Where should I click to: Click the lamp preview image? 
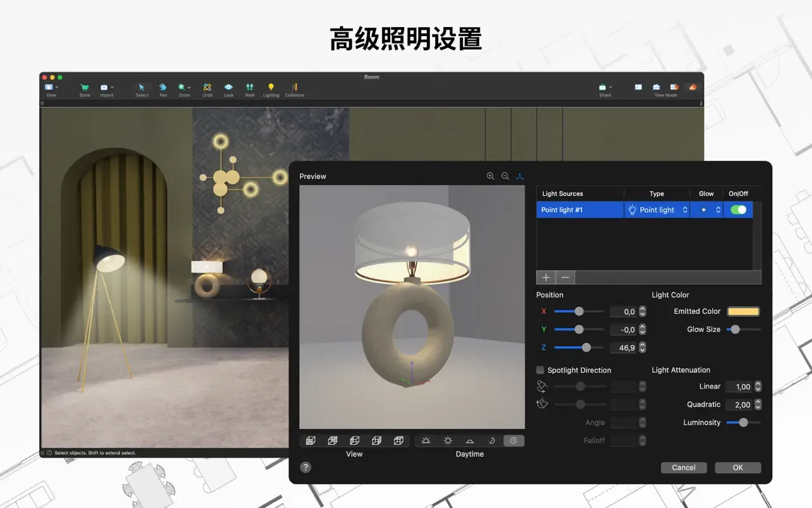pyautogui.click(x=412, y=307)
